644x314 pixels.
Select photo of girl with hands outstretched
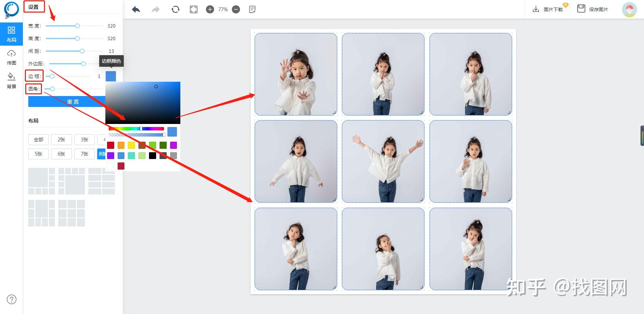pos(296,74)
